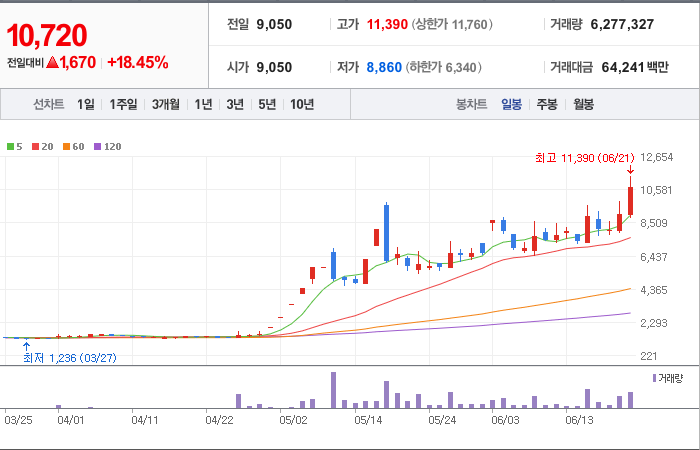Select the 1일 line chart period

pos(86,104)
